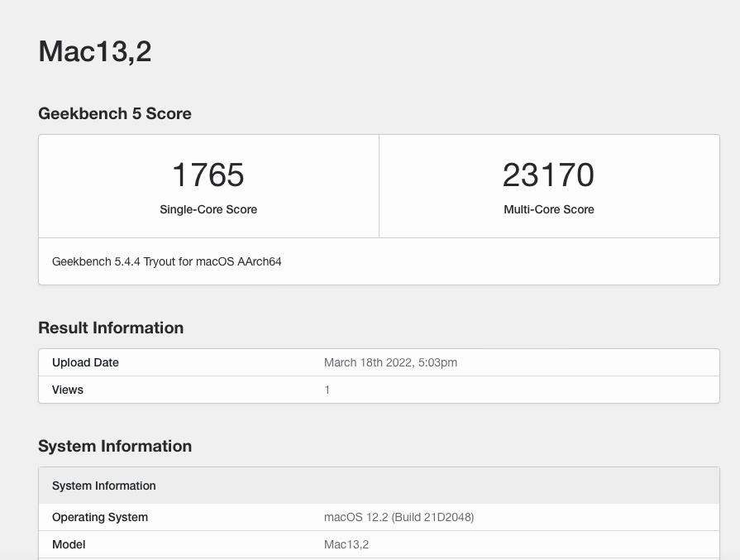This screenshot has width=740, height=560.
Task: Click the single-core score value 1765
Action: coord(208,175)
